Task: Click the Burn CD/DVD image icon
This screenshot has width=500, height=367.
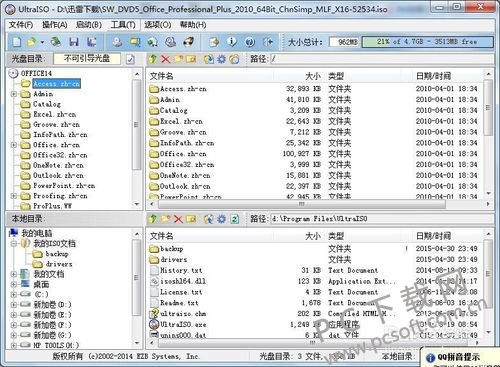Action: click(189, 42)
